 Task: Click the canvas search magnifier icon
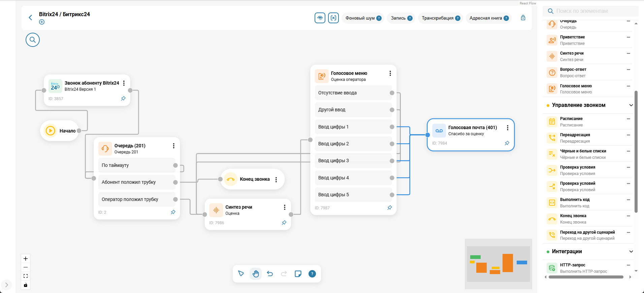[x=33, y=40]
